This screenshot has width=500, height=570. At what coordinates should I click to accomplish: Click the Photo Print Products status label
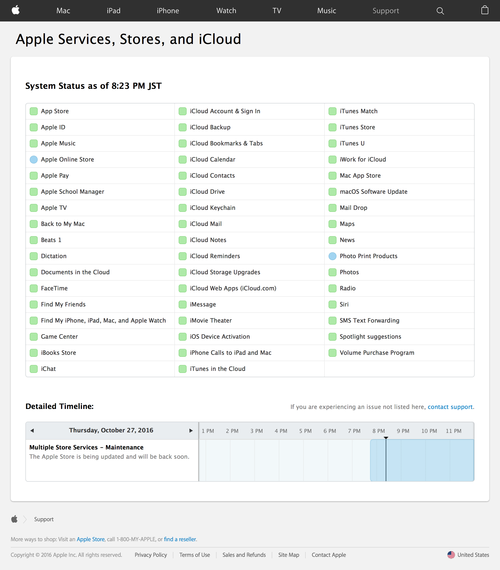pos(368,256)
